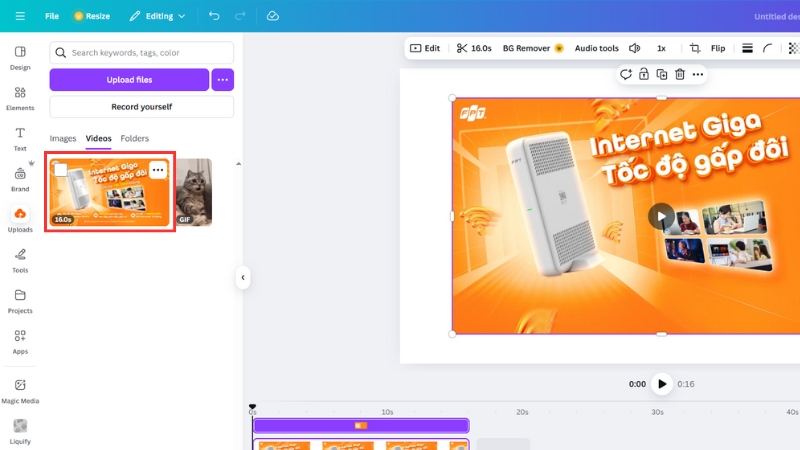The width and height of the screenshot is (800, 450).
Task: Collapse the side panel with arrow handle
Action: 242,277
